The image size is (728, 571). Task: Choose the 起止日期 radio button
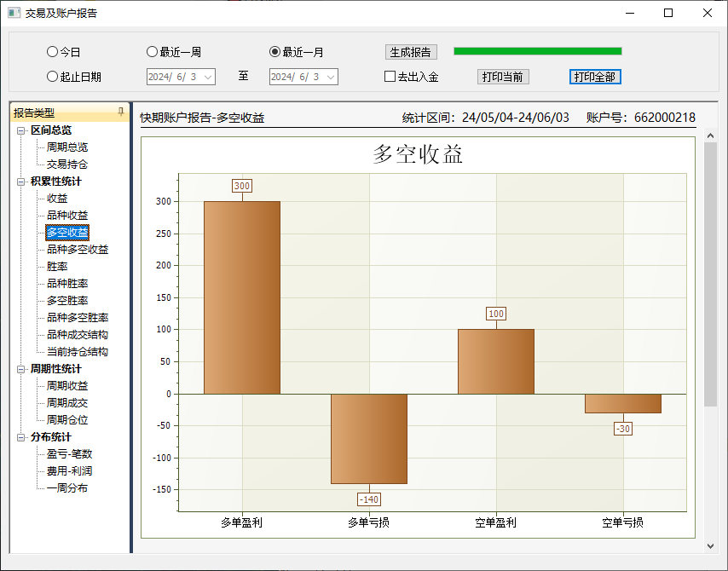pyautogui.click(x=53, y=77)
